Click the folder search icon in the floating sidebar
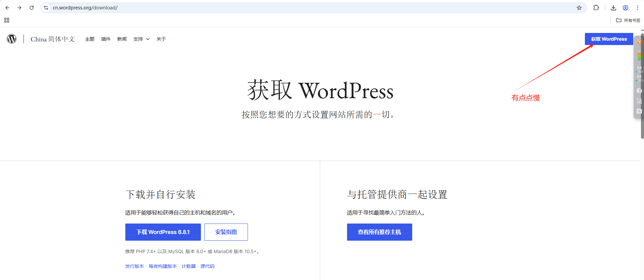 click(x=639, y=111)
